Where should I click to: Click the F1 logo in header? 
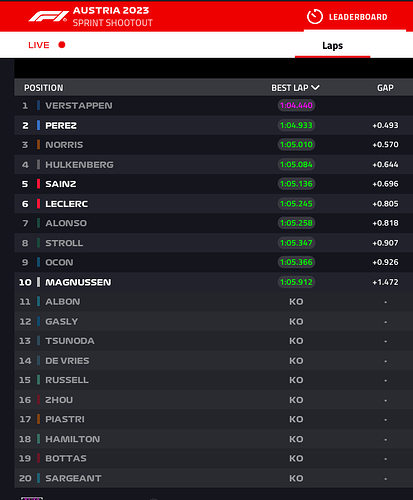(x=48, y=17)
